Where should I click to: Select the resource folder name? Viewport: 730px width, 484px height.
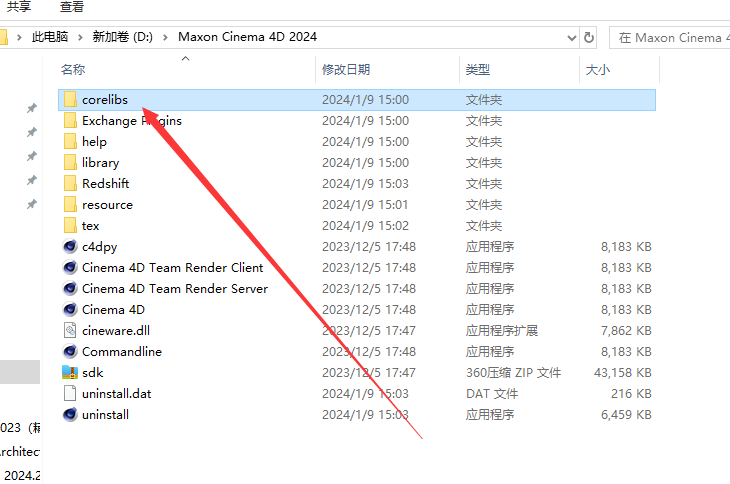click(108, 205)
